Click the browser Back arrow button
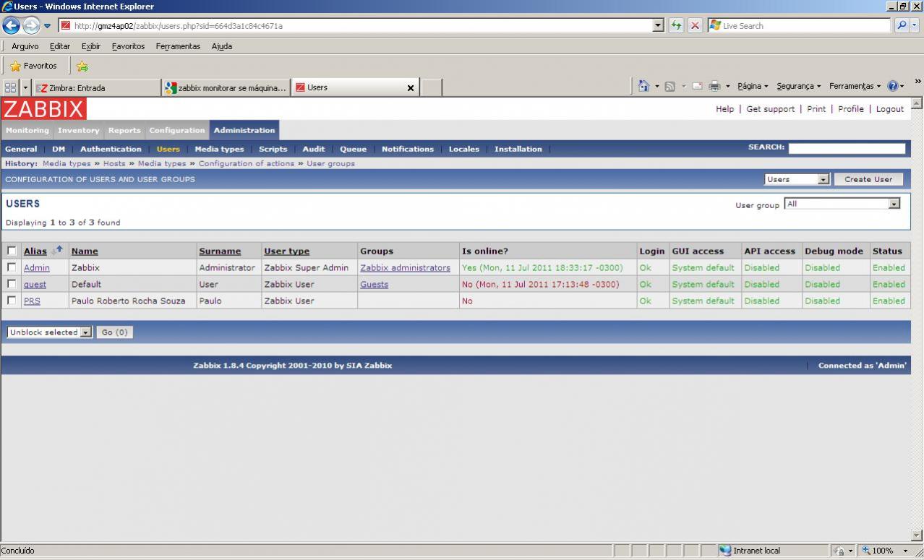924x560 pixels. (11, 25)
